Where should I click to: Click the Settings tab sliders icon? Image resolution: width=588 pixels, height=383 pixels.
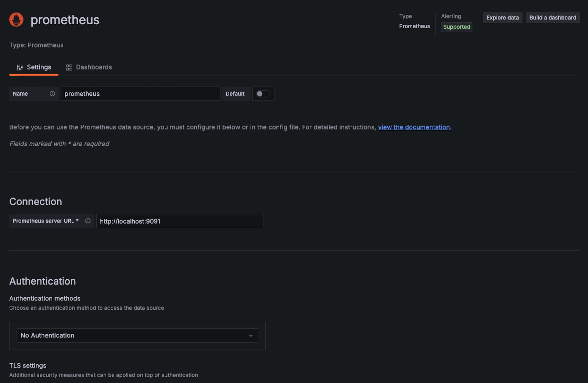[x=20, y=67]
